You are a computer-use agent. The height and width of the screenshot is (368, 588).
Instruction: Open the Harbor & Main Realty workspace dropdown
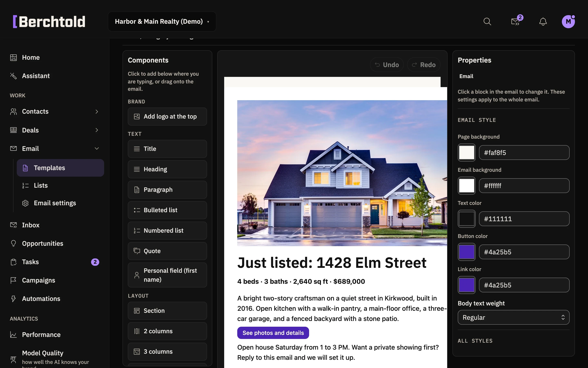pyautogui.click(x=162, y=21)
